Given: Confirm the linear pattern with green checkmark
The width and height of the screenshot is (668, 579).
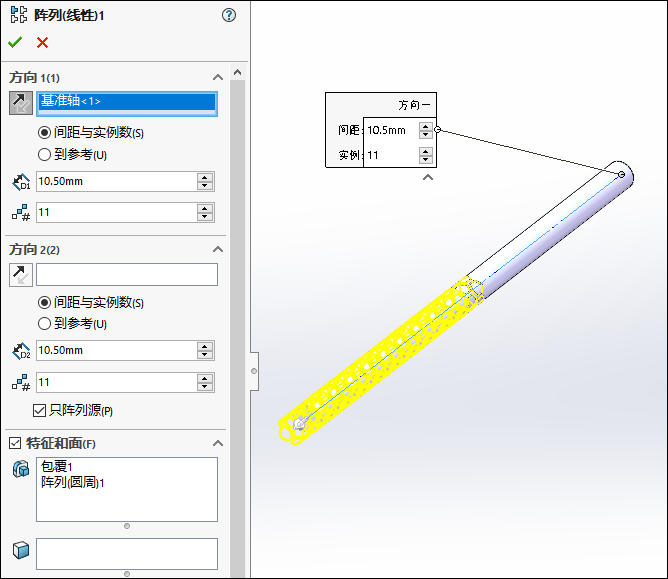Looking at the screenshot, I should pos(15,42).
